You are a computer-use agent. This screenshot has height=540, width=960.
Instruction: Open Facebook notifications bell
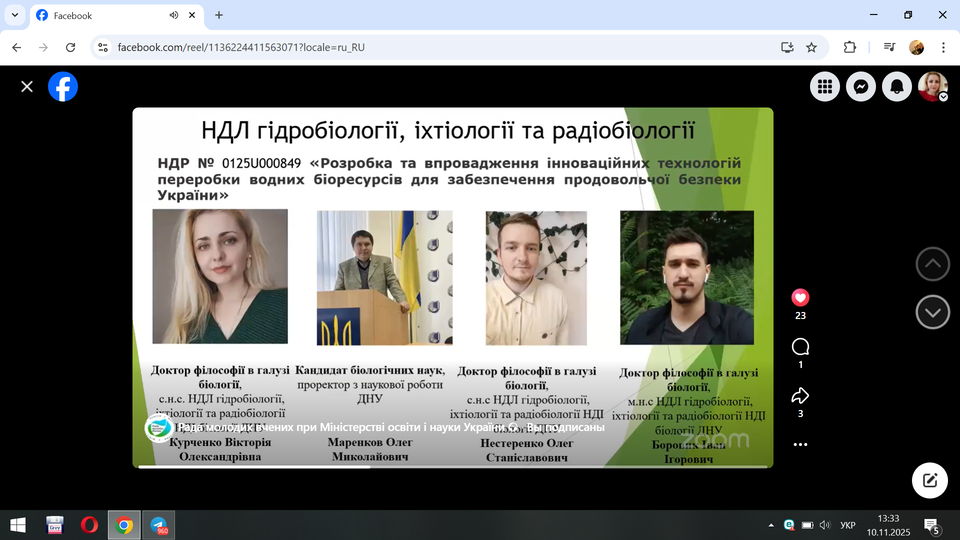[897, 87]
